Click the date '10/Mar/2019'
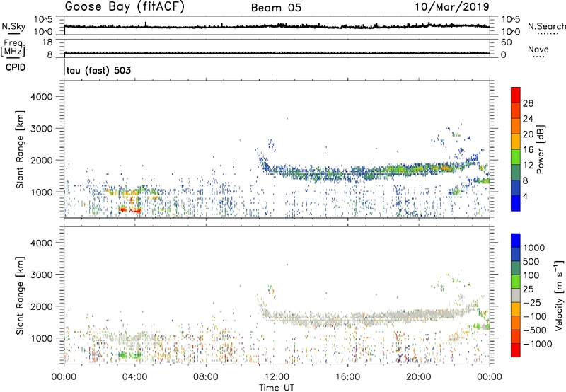 (452, 7)
